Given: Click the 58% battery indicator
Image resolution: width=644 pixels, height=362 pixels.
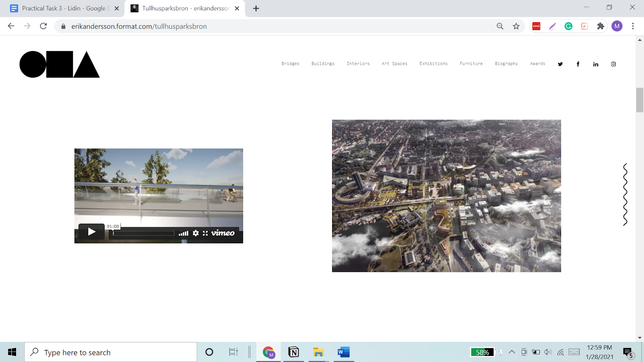Looking at the screenshot, I should [x=482, y=352].
